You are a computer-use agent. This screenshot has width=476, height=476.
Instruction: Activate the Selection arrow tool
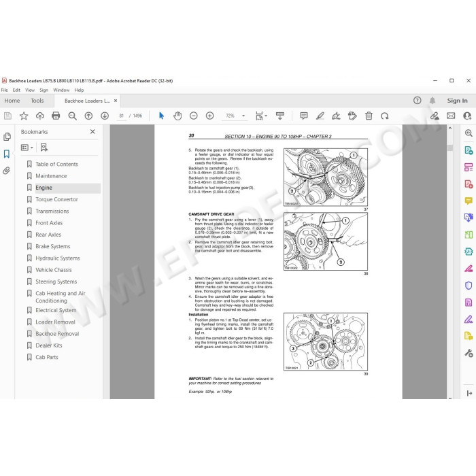pyautogui.click(x=161, y=116)
